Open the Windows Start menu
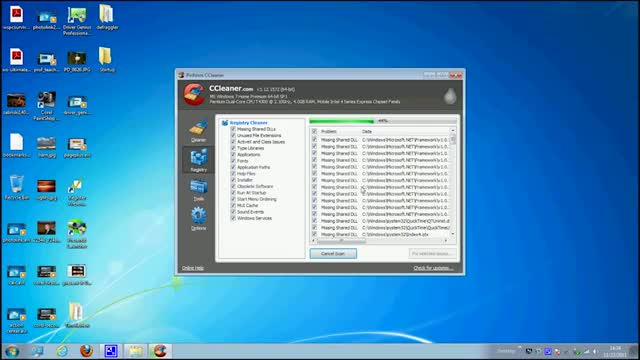The width and height of the screenshot is (640, 360). 12,351
